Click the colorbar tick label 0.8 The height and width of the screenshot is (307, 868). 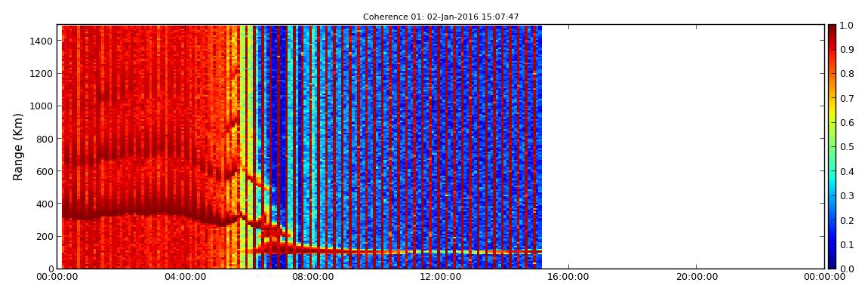[x=848, y=74]
